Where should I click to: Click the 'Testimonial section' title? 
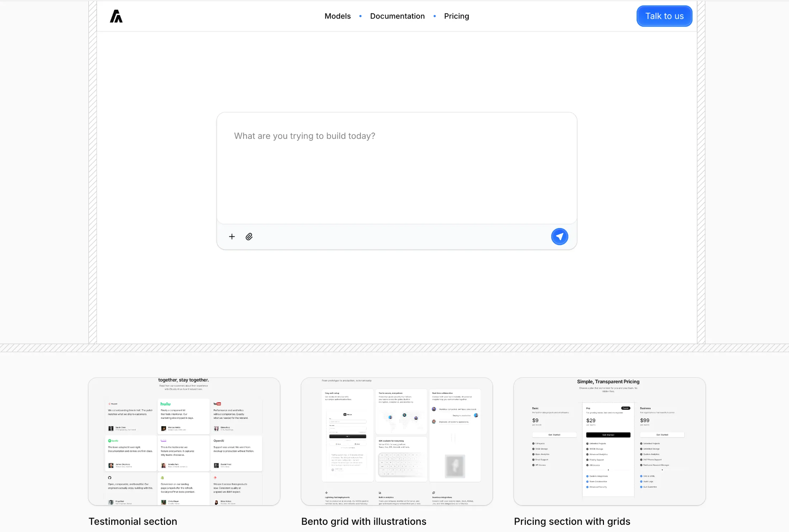(x=133, y=521)
